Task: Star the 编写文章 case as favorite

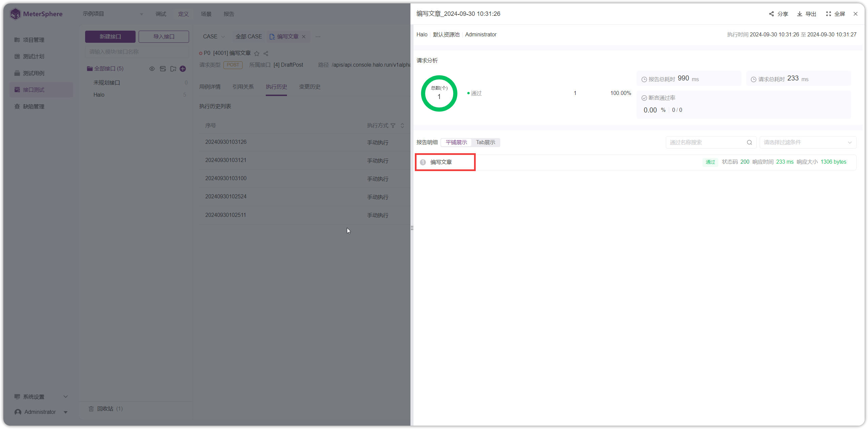Action: [x=257, y=53]
